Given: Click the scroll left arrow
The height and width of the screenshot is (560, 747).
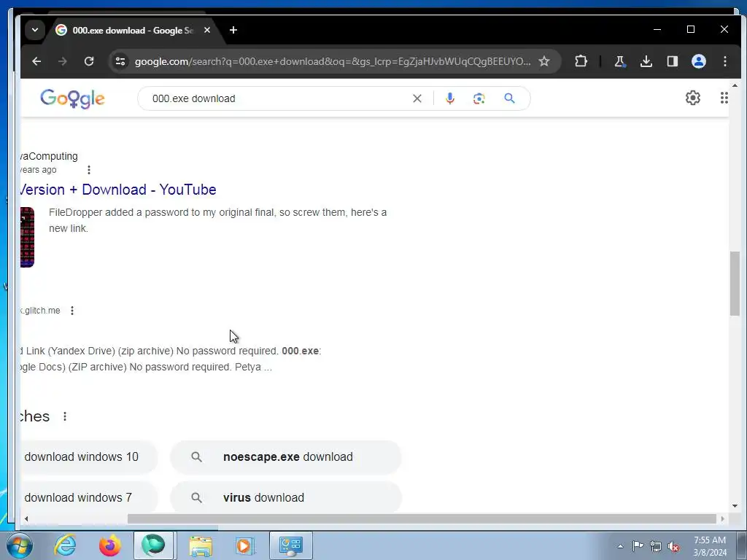Looking at the screenshot, I should tap(26, 518).
